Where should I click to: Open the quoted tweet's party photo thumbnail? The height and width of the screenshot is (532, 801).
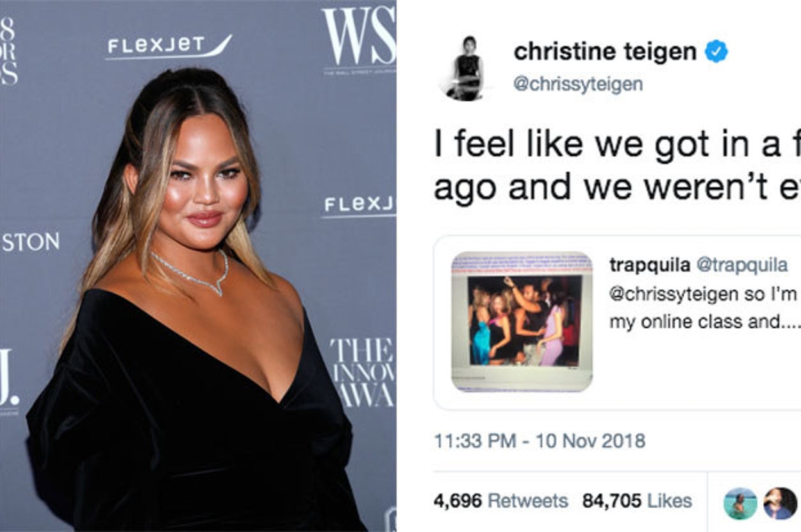[x=522, y=321]
